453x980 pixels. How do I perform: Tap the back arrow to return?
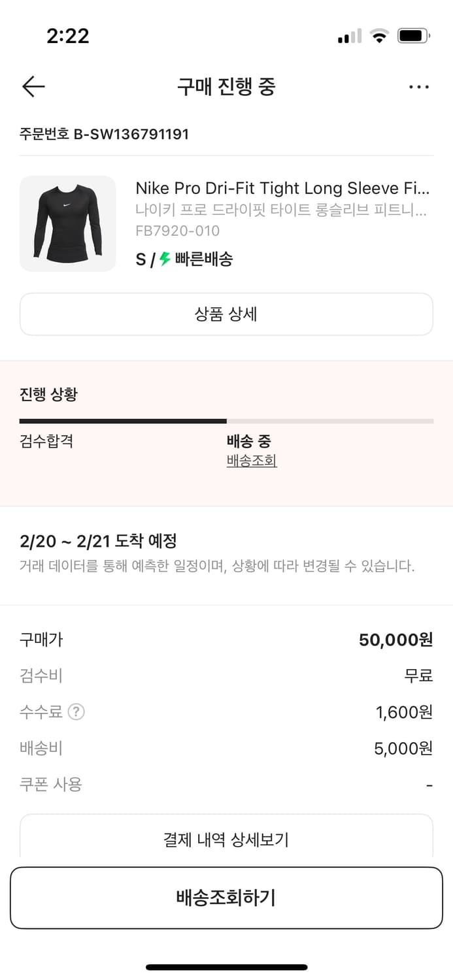pyautogui.click(x=33, y=86)
